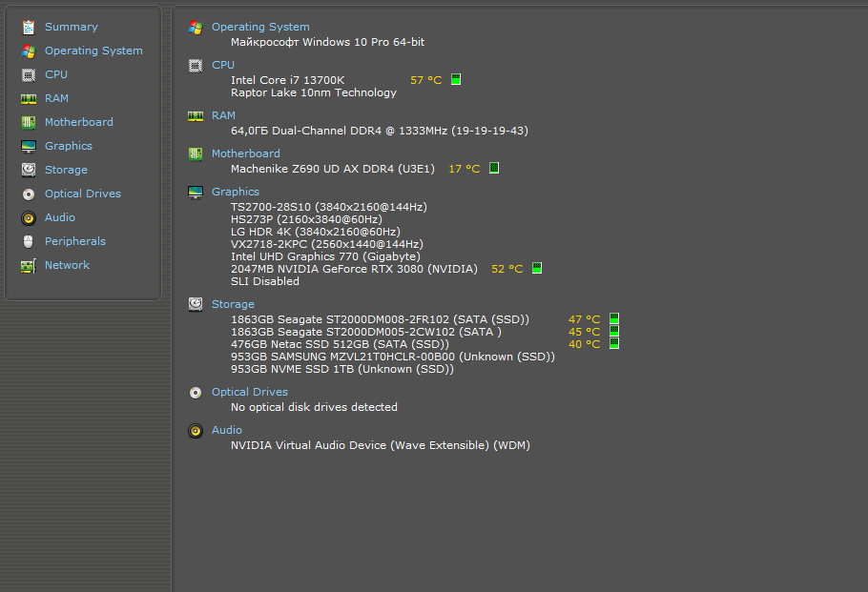Click the CPU chip icon in sidebar
The image size is (868, 592).
(x=29, y=74)
